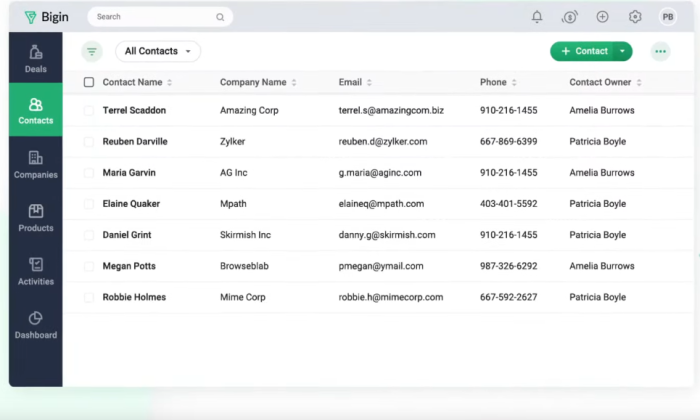Sort by the Company Name column arrows
This screenshot has width=700, height=420.
click(294, 82)
